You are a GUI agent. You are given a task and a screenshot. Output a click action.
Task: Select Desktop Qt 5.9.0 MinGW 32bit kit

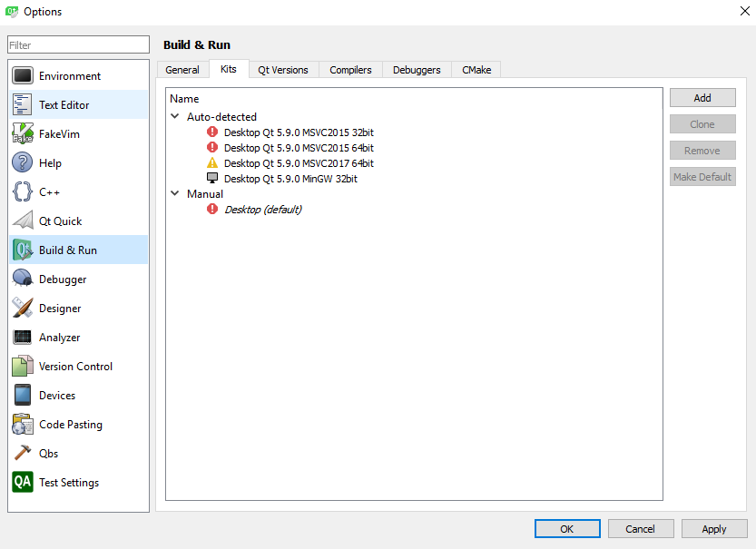pyautogui.click(x=290, y=179)
